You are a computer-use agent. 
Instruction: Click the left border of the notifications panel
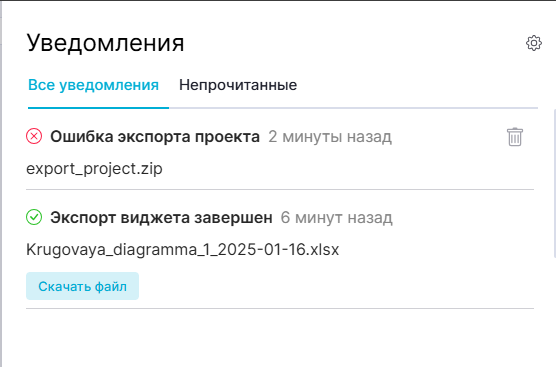click(x=1, y=183)
